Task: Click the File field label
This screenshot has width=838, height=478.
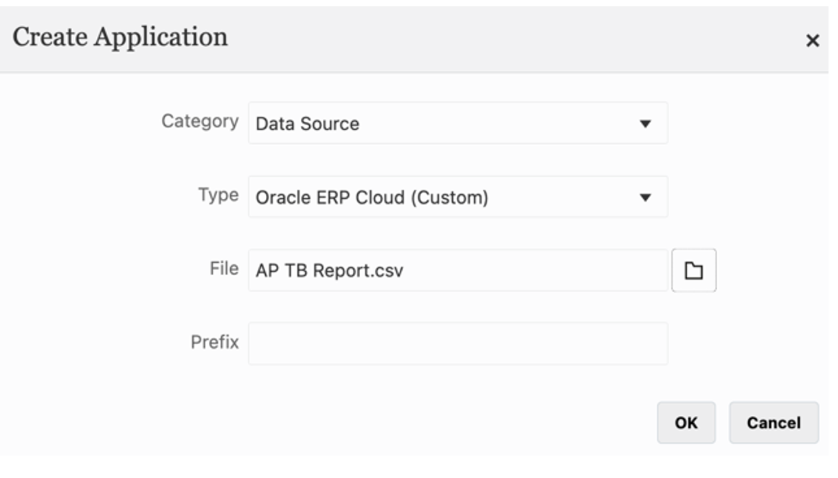Action: click(225, 268)
